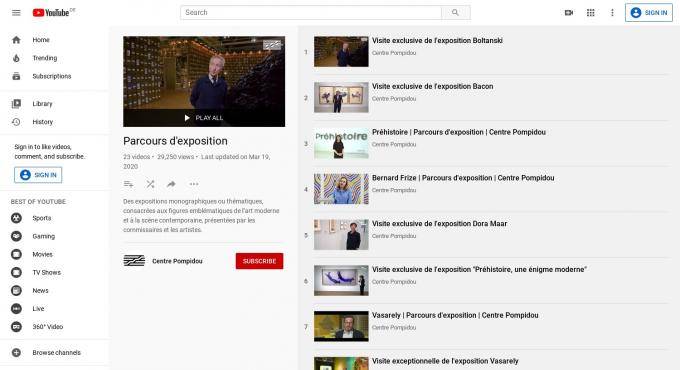Screen dimensions: 680x370
Task: Open the settings three-dot menu in header
Action: (x=612, y=13)
